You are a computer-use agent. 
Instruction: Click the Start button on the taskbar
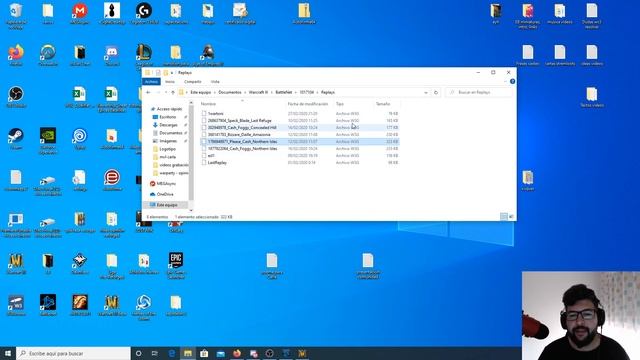[x=8, y=353]
